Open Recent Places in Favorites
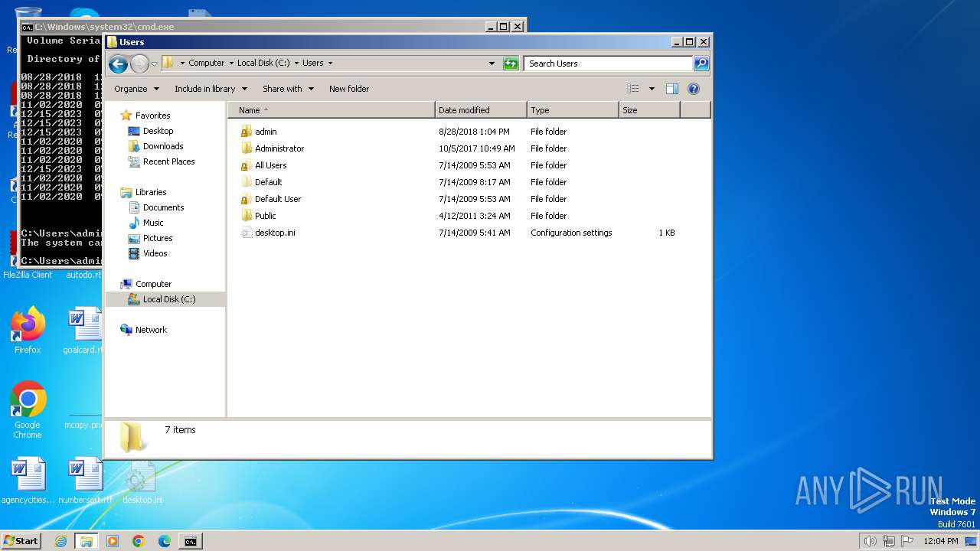Image resolution: width=980 pixels, height=551 pixels. (x=168, y=161)
